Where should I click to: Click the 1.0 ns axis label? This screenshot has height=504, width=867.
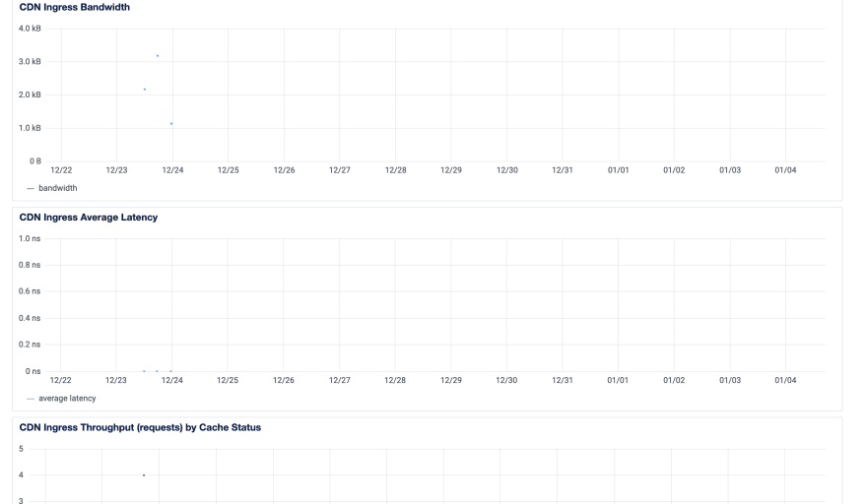30,239
